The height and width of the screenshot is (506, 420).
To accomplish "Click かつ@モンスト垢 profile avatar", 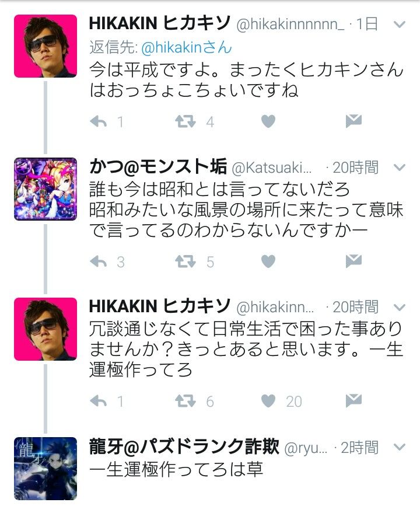I will point(45,189).
